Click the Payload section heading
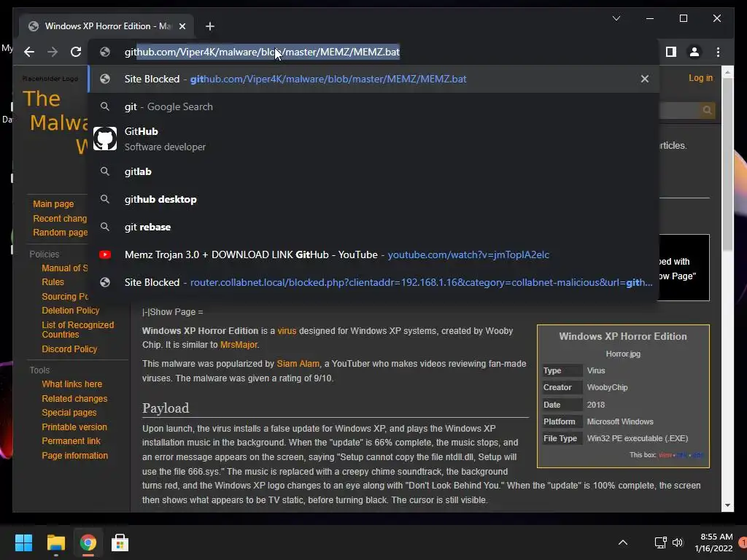 click(x=166, y=408)
